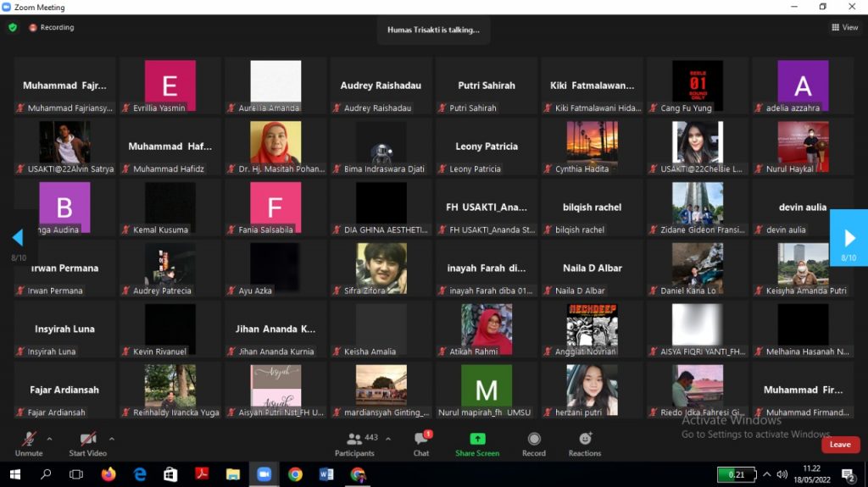Unmute the microphone
Screen dimensions: 868x487
pyautogui.click(x=29, y=439)
